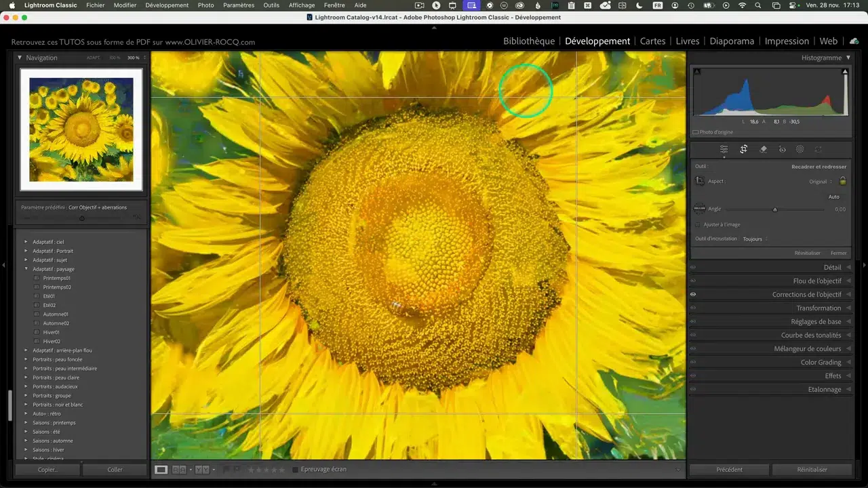Select the Crop overlay tool icon
This screenshot has width=868, height=488.
(743, 150)
